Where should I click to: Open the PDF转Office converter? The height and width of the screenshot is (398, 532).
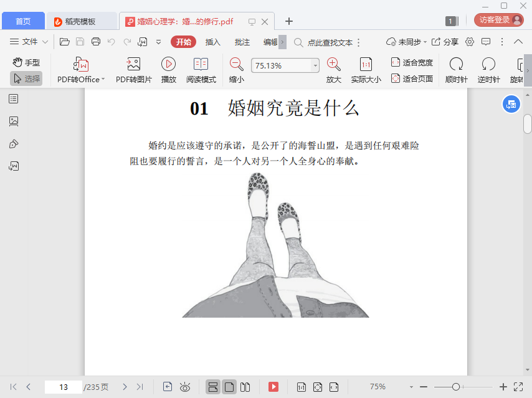[x=81, y=70]
